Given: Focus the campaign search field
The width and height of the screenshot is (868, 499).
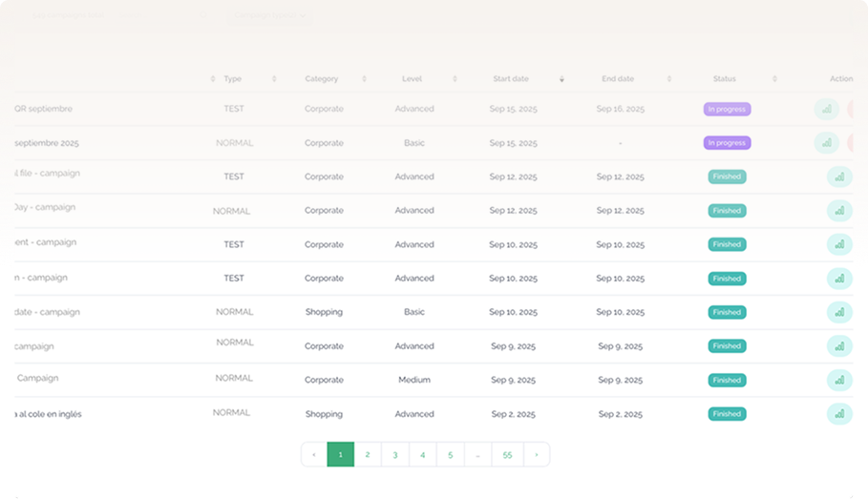Looking at the screenshot, I should click(160, 15).
